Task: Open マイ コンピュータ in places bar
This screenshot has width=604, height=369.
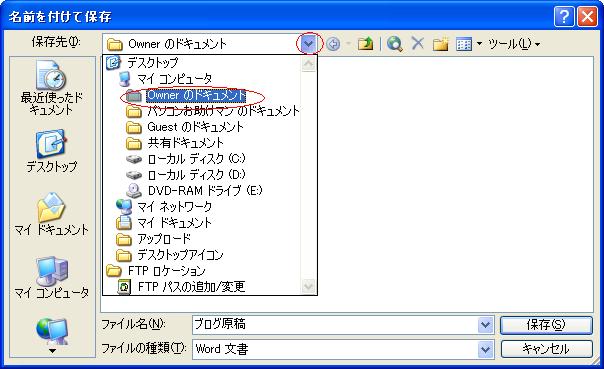Action: 51,277
